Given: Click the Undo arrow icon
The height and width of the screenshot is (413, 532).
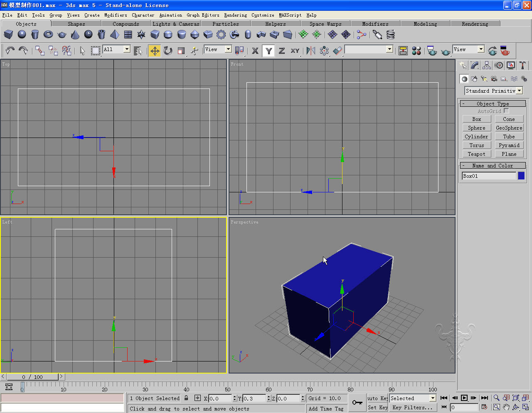Looking at the screenshot, I should click(x=10, y=51).
